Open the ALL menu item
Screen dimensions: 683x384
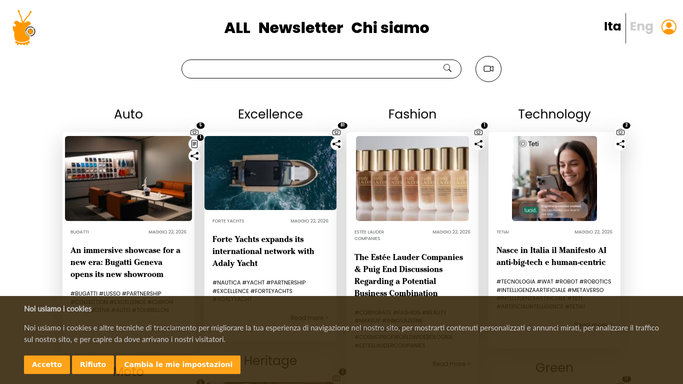[x=237, y=28]
